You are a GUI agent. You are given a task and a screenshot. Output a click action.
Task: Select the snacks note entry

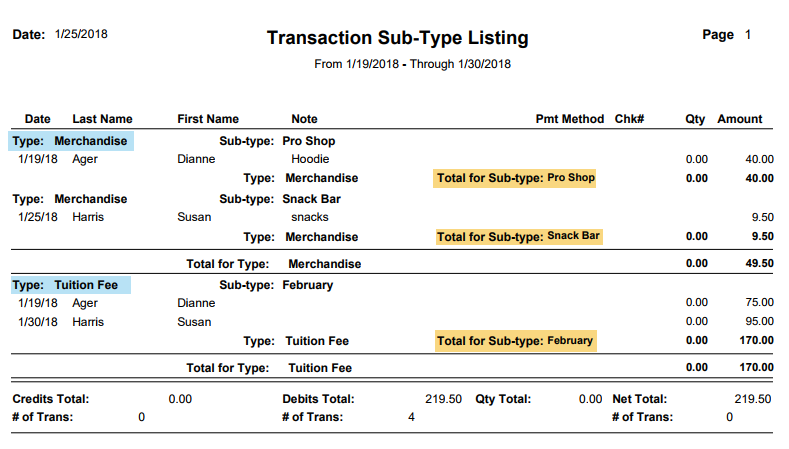click(x=310, y=217)
